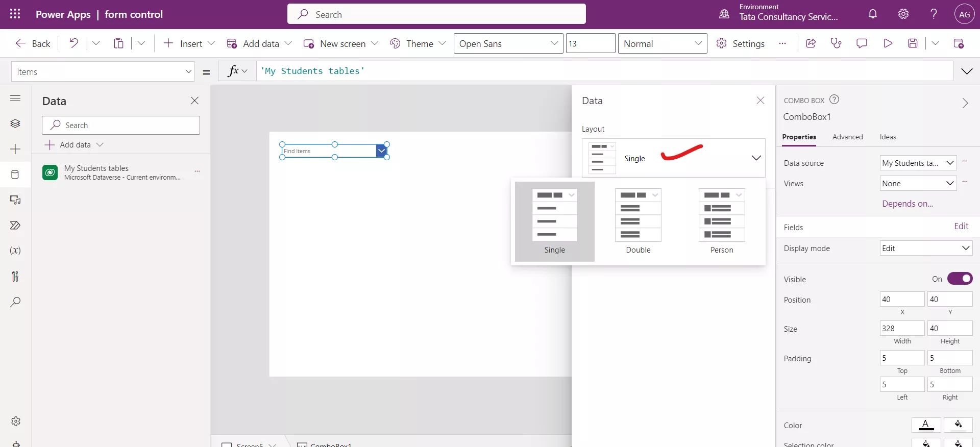This screenshot has height=447, width=980.
Task: Click Edit next to Fields
Action: tap(961, 226)
